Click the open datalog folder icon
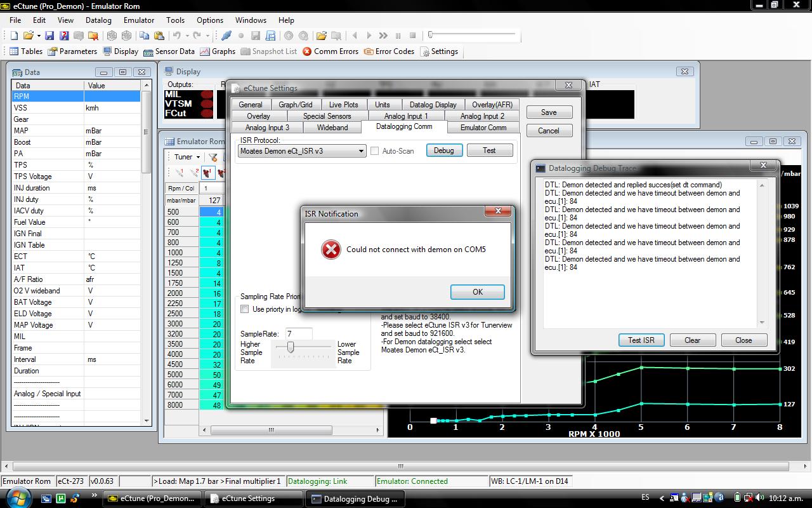The image size is (812, 508). tap(321, 36)
